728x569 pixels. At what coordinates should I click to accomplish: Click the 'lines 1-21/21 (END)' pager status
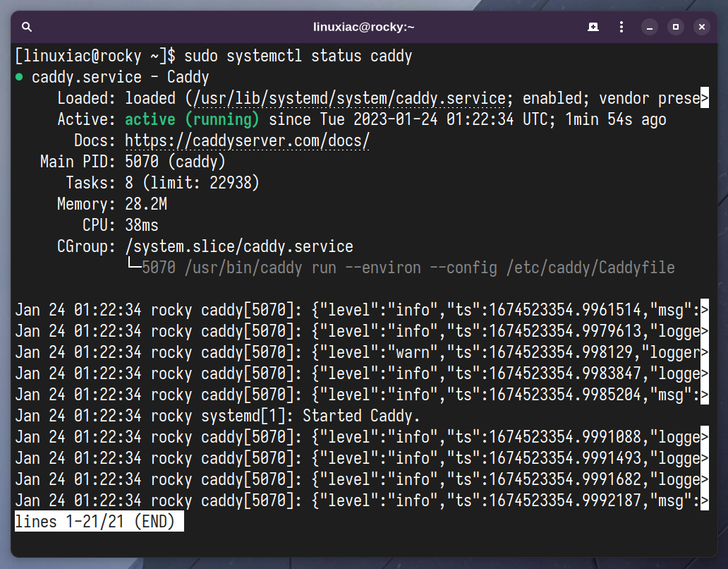tap(99, 521)
